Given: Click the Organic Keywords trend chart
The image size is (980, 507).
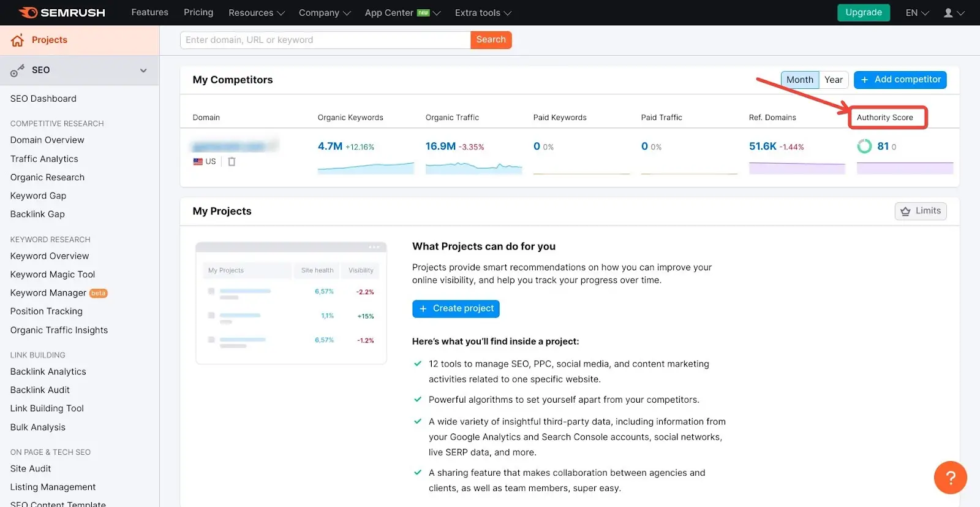Looking at the screenshot, I should tap(366, 167).
